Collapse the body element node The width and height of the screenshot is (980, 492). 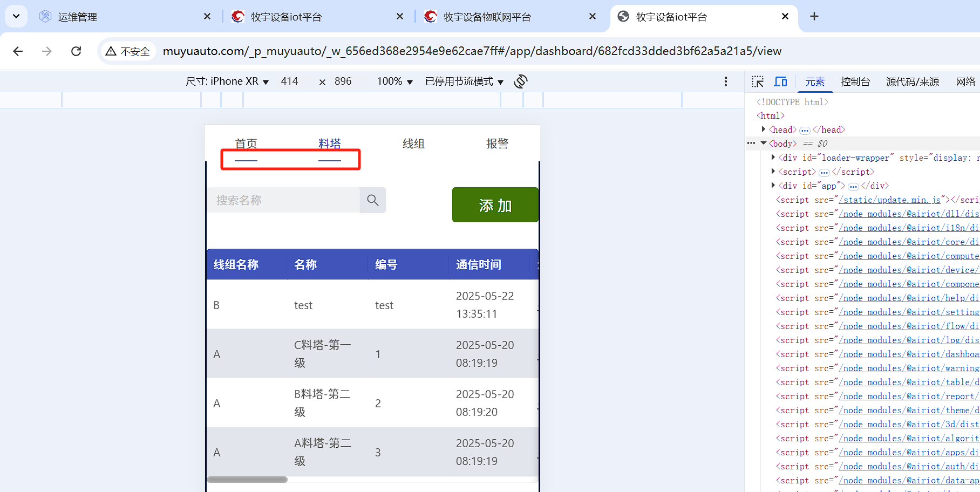click(764, 143)
